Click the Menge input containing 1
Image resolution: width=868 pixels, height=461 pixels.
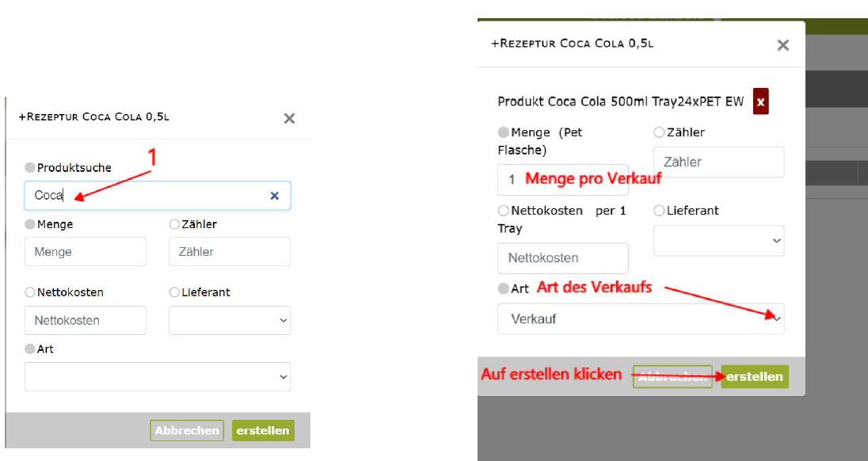[563, 179]
